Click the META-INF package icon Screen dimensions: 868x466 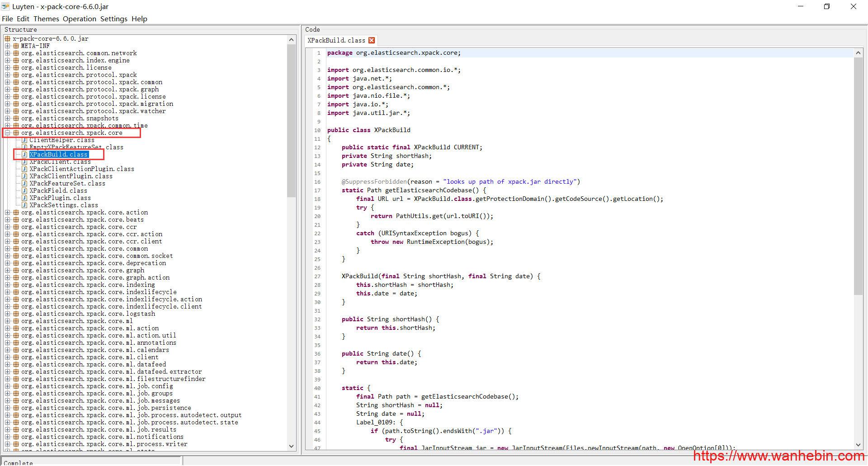(16, 46)
